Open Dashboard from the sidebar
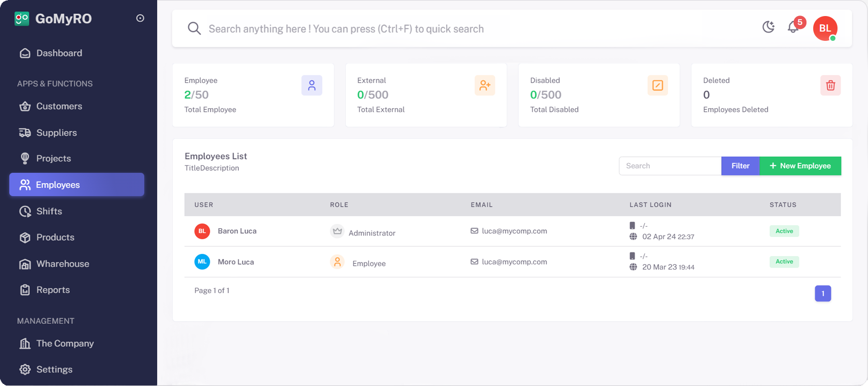Viewport: 868px width, 386px height. (x=59, y=53)
